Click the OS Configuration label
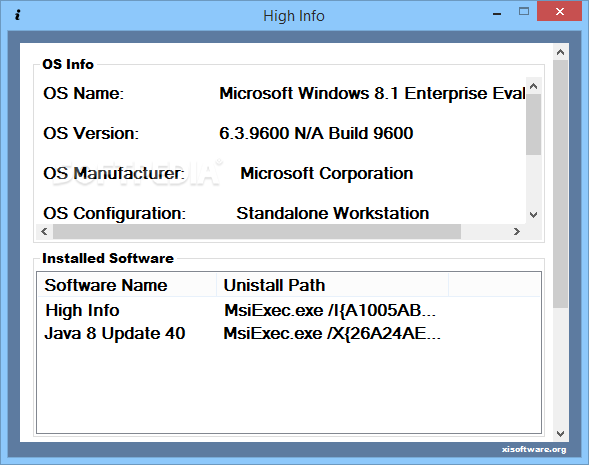589x465 pixels. (x=115, y=213)
